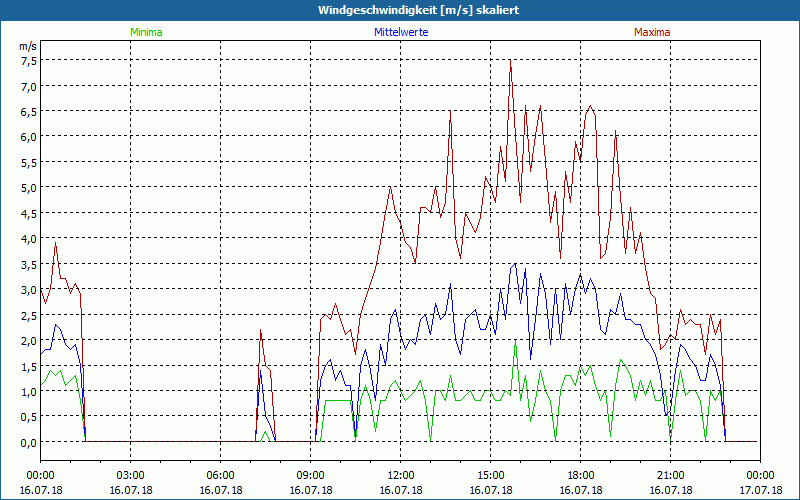Click the 5,0 y-axis value

(x=29, y=188)
